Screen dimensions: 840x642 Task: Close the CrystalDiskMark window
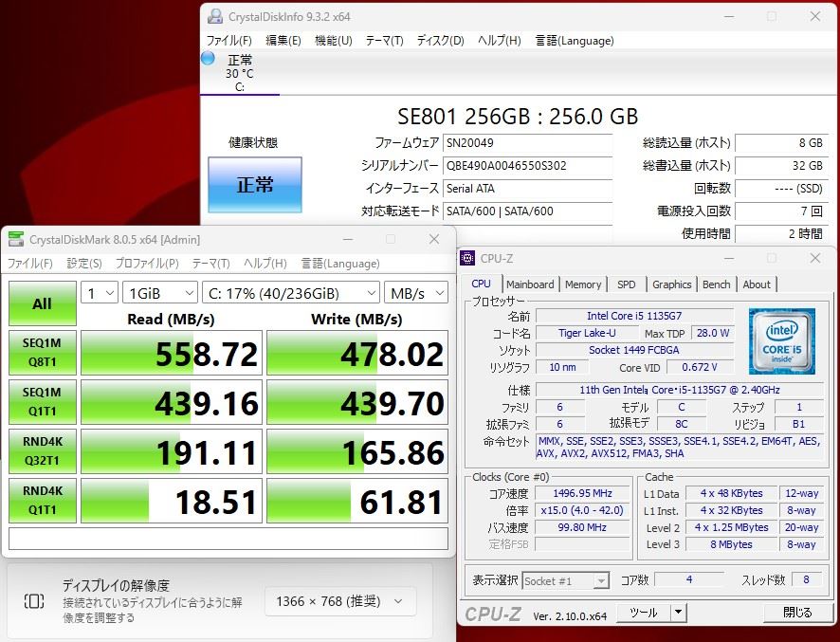click(434, 239)
